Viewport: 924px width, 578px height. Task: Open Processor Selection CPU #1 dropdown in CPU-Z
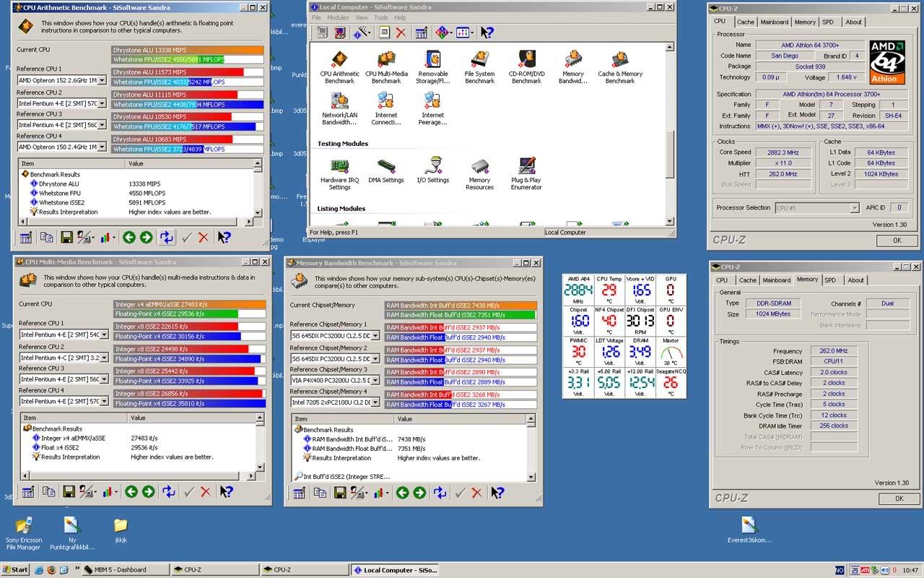(854, 208)
